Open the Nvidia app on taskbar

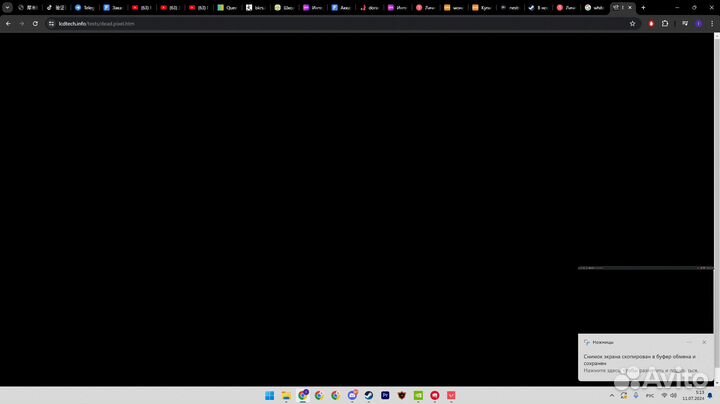(418, 395)
